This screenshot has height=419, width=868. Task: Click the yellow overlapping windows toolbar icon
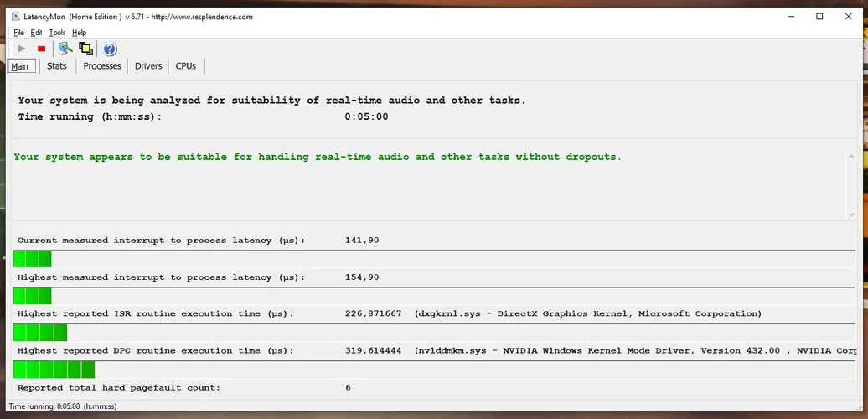coord(85,49)
